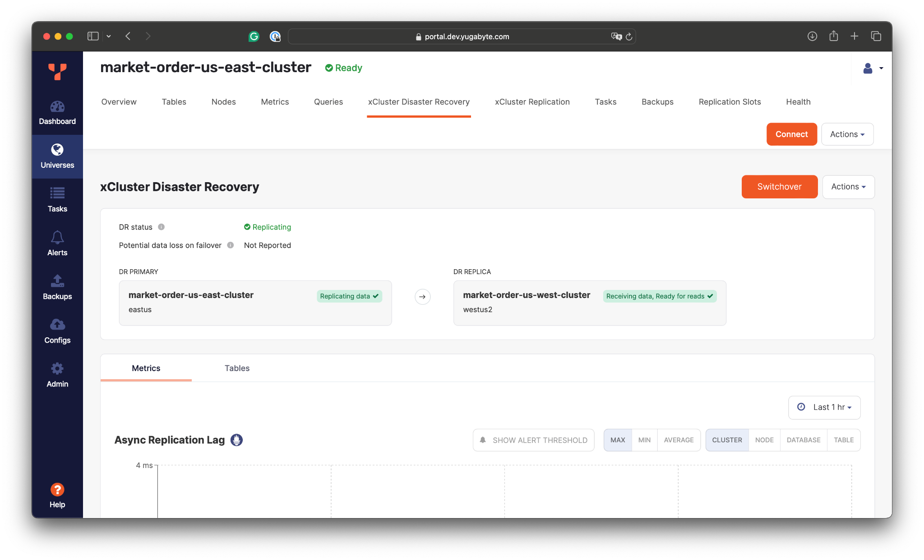Switch metric split to NODE
The image size is (924, 560).
click(x=764, y=440)
